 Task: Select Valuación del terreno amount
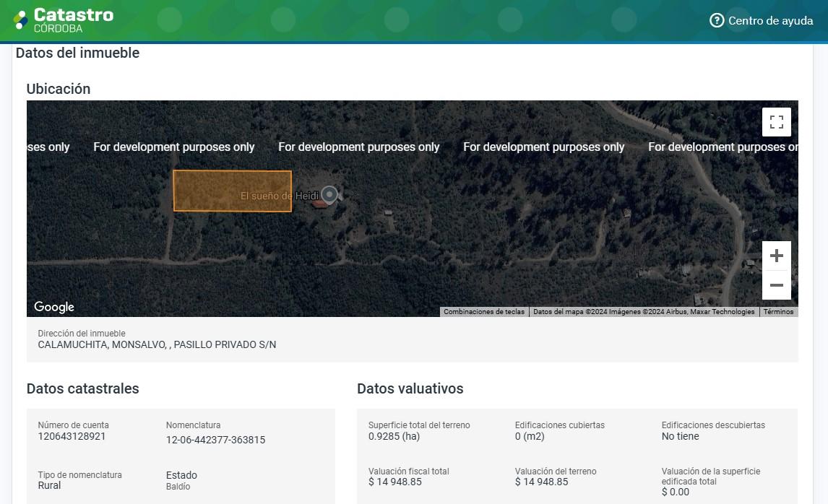click(x=542, y=482)
